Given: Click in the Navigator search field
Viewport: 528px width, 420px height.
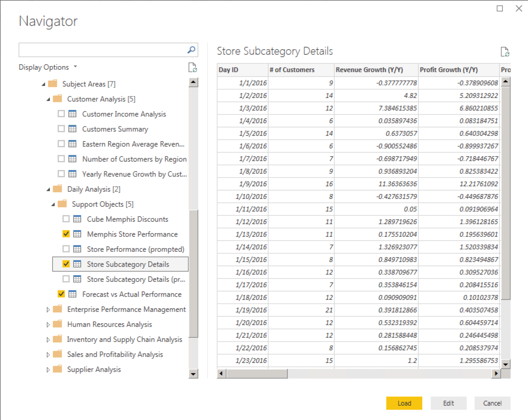Looking at the screenshot, I should click(x=102, y=50).
